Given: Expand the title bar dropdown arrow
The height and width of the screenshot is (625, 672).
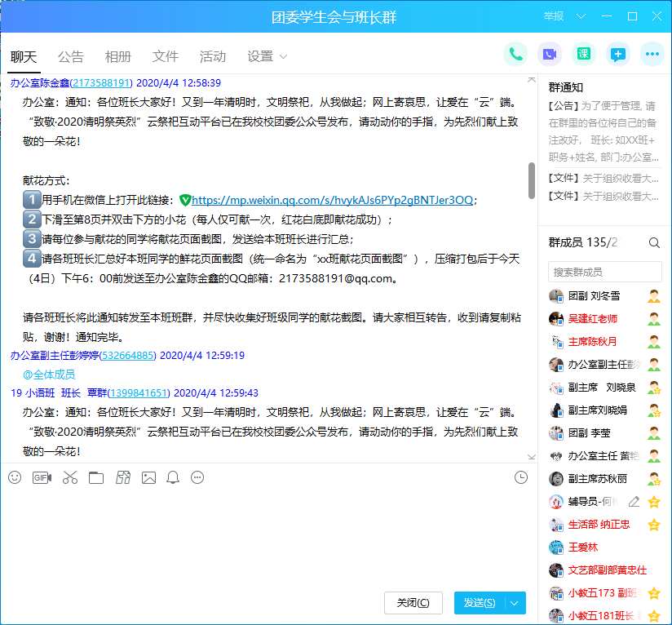Looking at the screenshot, I should pos(581,17).
